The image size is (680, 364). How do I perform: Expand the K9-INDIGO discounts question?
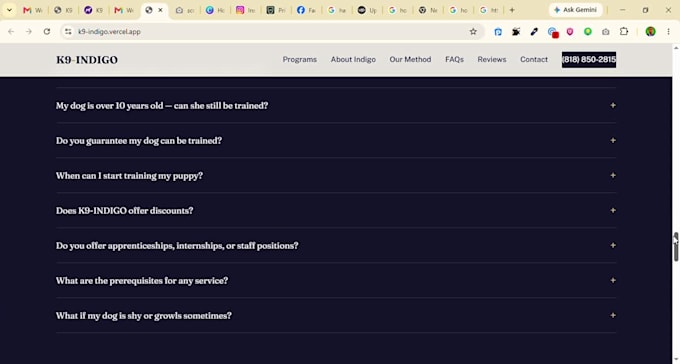tap(336, 210)
